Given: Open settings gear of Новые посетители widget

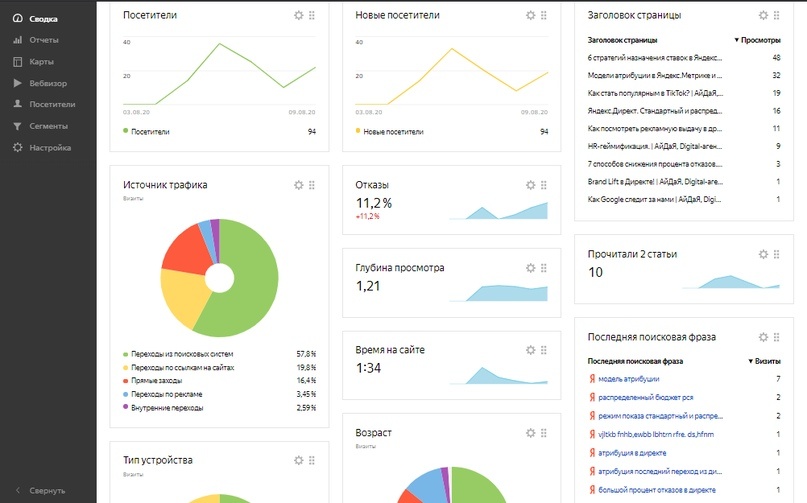Looking at the screenshot, I should tap(531, 15).
